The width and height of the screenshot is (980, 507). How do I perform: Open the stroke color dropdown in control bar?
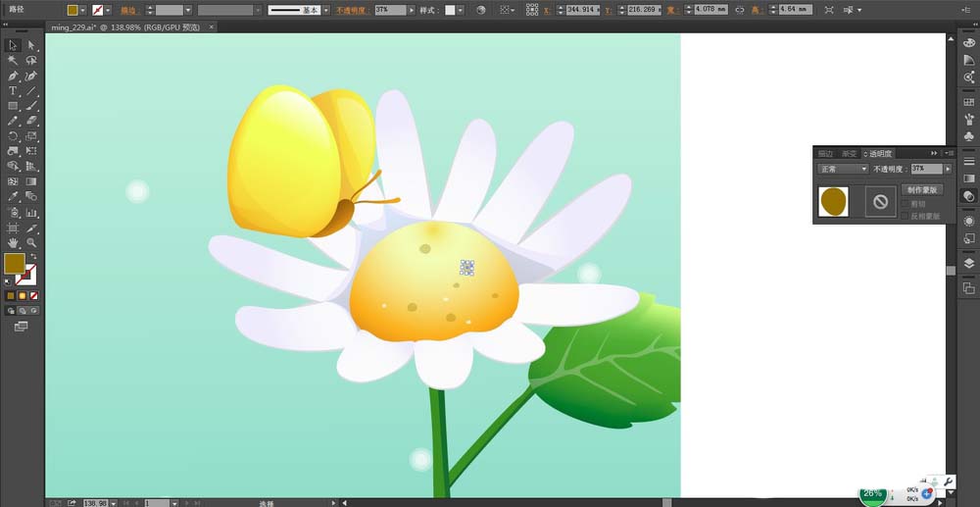(x=108, y=10)
